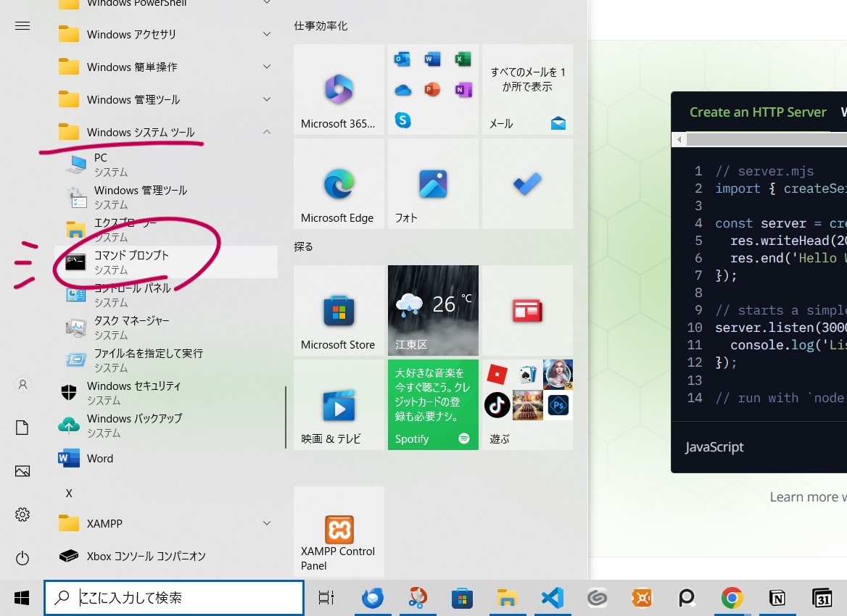Select Create an HTTP Server tab in browser
The width and height of the screenshot is (847, 616).
coord(757,112)
